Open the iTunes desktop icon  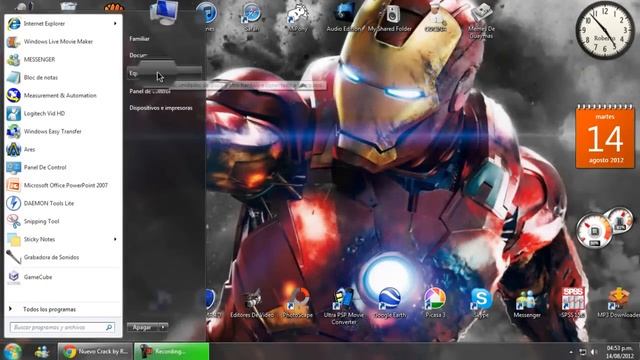click(207, 16)
